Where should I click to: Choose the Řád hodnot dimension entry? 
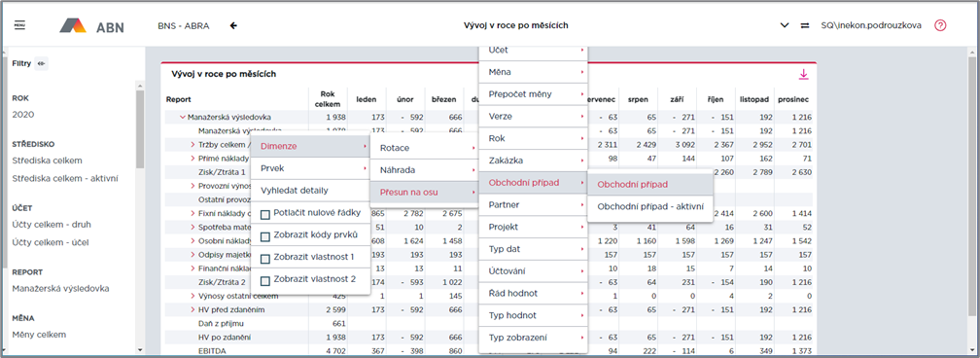533,293
